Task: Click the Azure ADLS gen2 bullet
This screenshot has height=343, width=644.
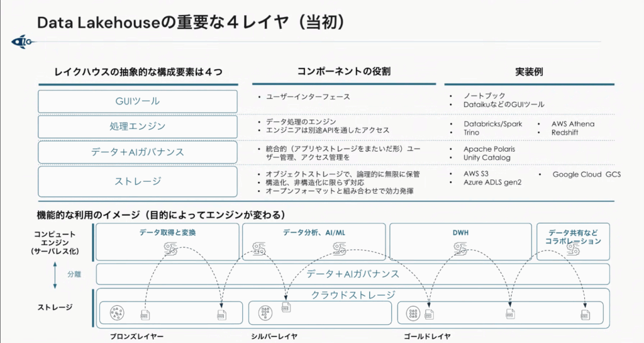Action: point(492,183)
